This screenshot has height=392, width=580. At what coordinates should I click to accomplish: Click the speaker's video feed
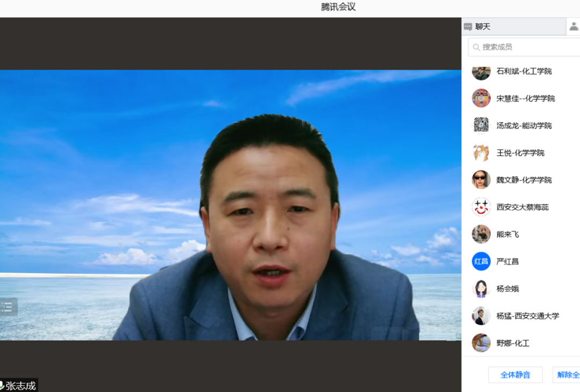click(230, 205)
